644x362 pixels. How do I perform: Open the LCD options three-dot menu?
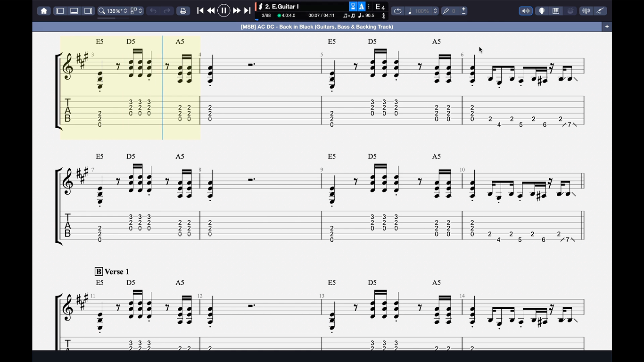(369, 7)
